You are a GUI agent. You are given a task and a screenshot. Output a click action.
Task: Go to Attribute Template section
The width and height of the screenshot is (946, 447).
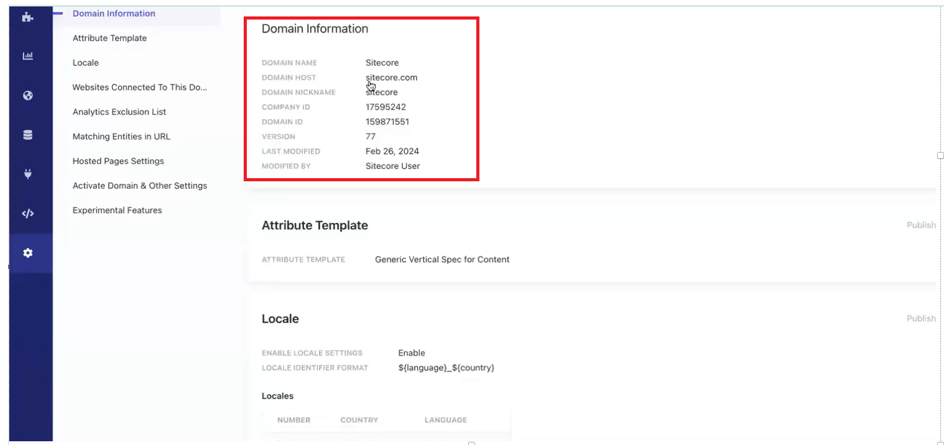coord(109,38)
